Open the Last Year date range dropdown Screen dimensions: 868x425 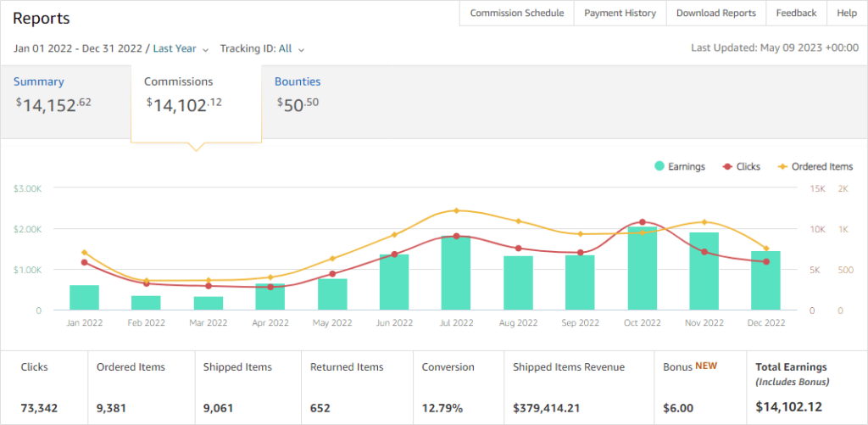point(181,49)
